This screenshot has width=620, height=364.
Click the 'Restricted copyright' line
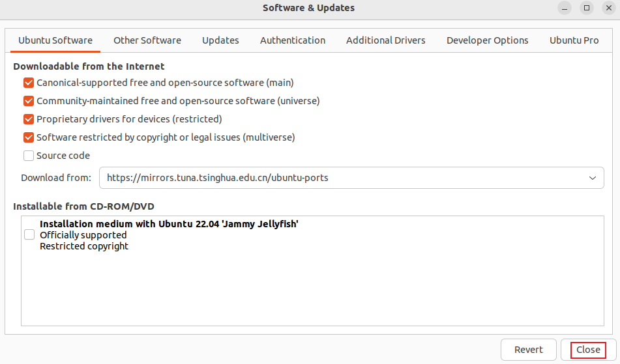coord(84,246)
